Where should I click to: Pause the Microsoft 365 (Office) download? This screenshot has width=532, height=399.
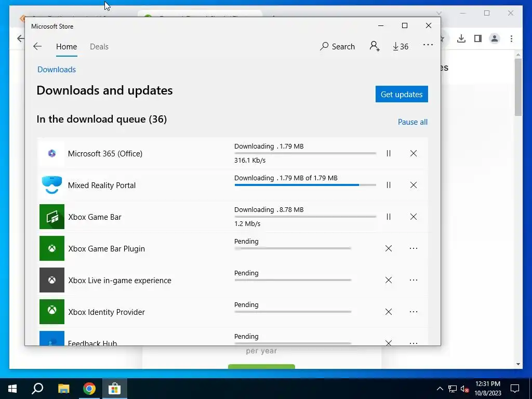[389, 153]
